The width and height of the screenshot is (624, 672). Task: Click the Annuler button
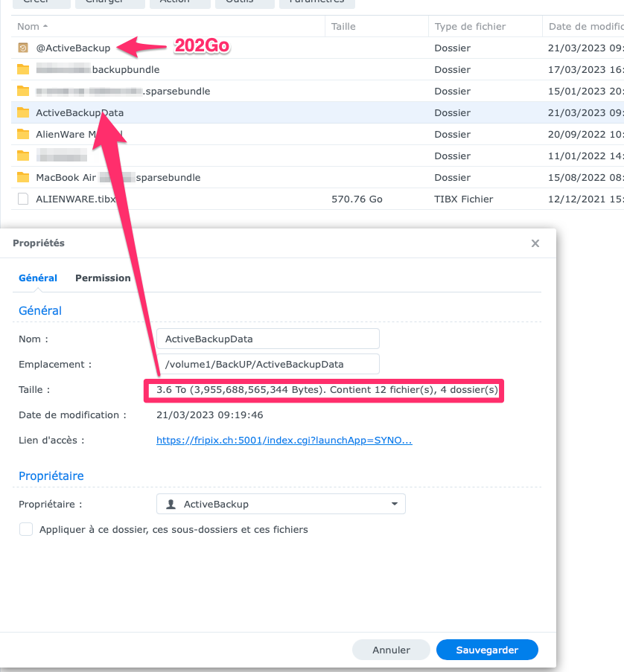(391, 650)
